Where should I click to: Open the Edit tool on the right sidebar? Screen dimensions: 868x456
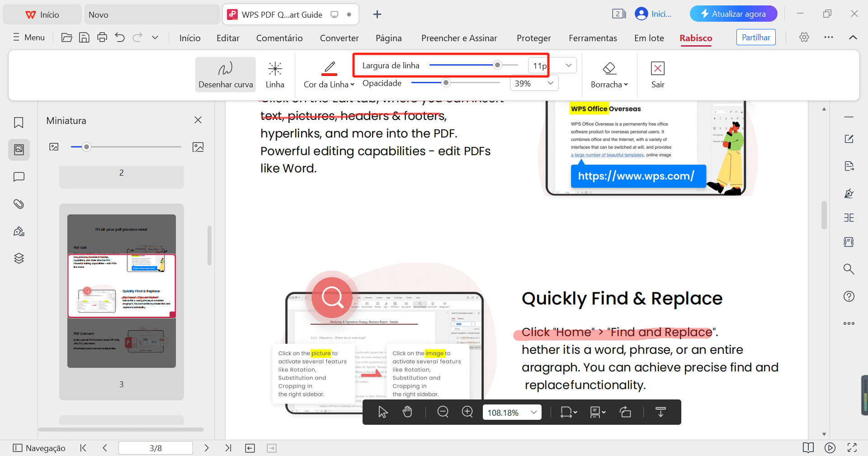(849, 139)
